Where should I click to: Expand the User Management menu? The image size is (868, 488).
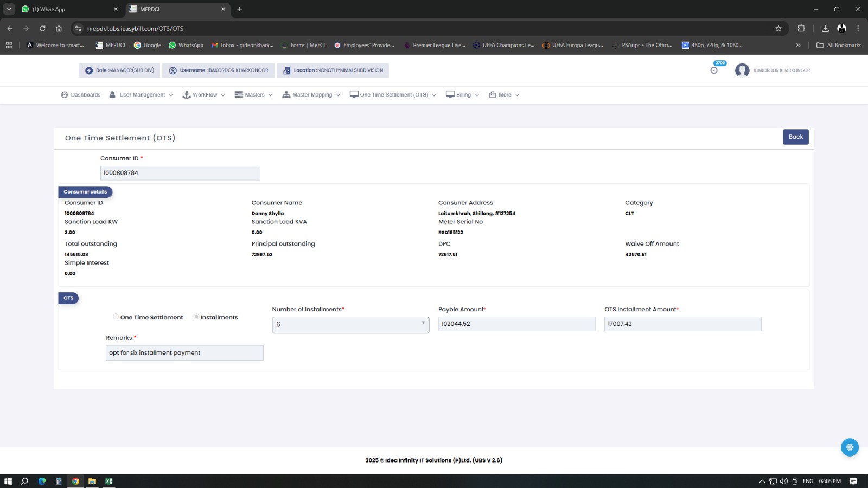tap(141, 95)
